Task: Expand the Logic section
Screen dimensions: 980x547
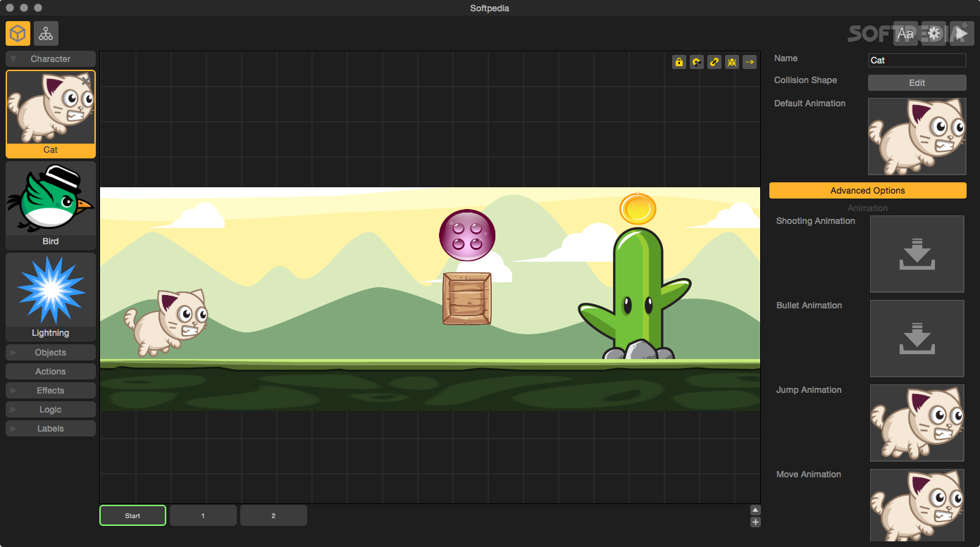Action: click(x=51, y=410)
